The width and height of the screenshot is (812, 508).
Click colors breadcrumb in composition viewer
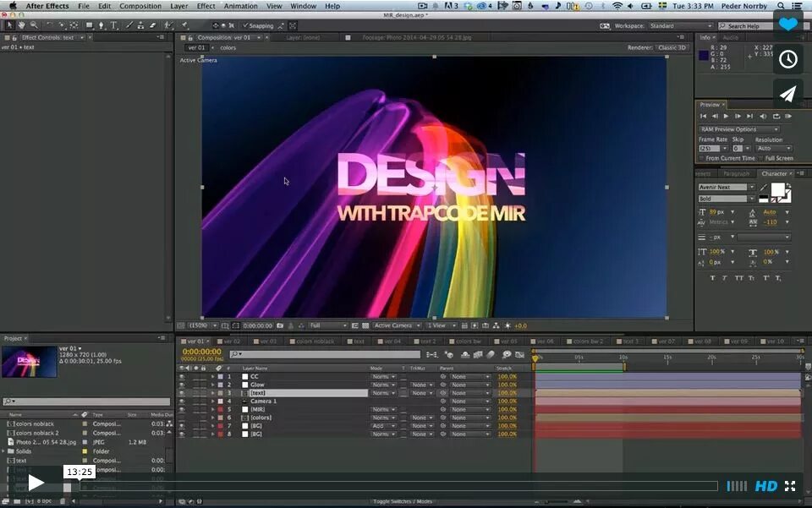click(x=228, y=47)
